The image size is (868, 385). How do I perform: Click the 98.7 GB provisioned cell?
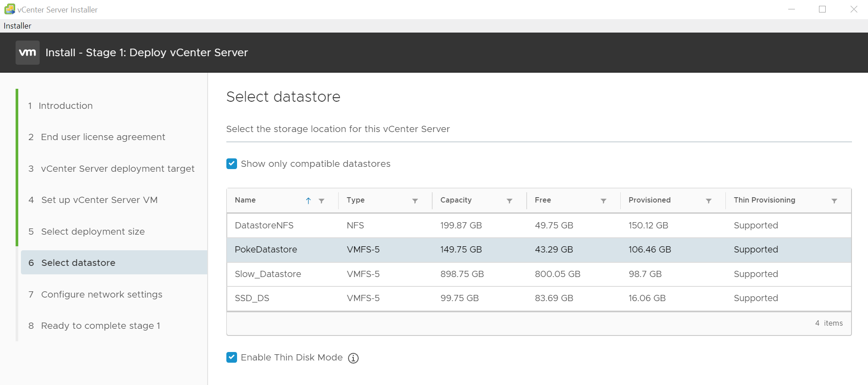[x=645, y=274]
